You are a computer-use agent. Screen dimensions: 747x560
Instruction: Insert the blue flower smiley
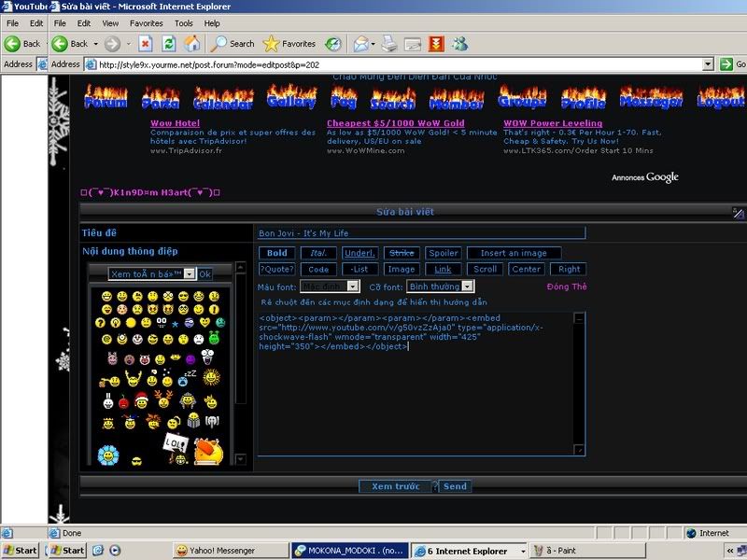(108, 455)
